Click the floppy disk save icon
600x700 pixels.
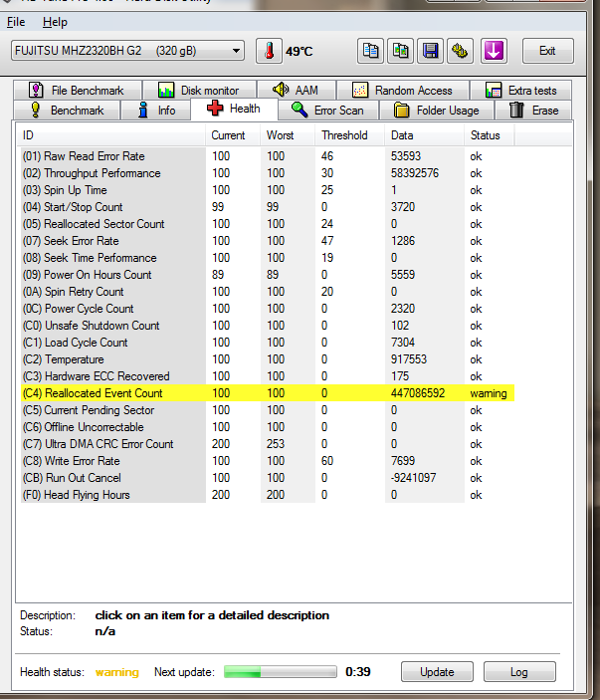pos(431,51)
